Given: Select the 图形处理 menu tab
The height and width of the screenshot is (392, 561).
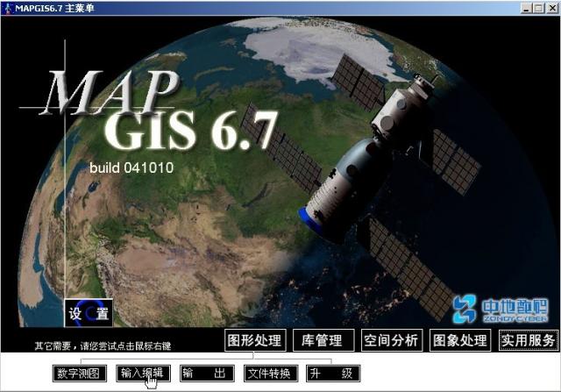Looking at the screenshot, I should [x=255, y=340].
